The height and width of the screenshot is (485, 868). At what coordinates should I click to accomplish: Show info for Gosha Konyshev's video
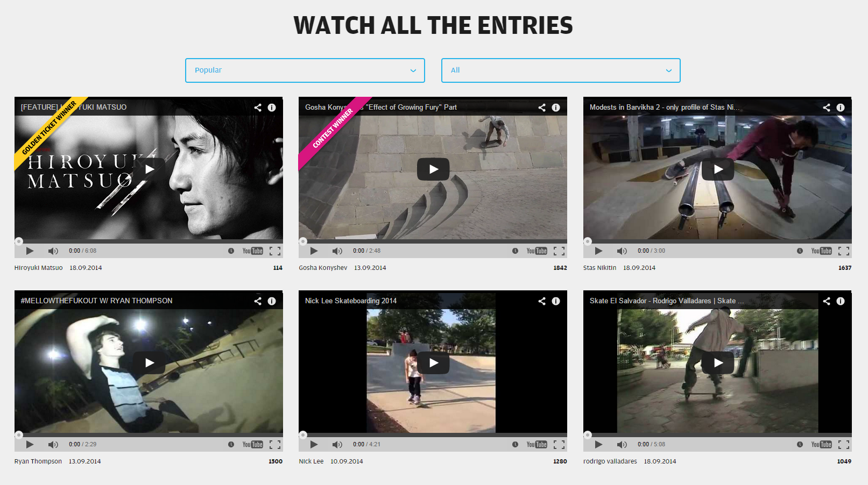pos(556,108)
